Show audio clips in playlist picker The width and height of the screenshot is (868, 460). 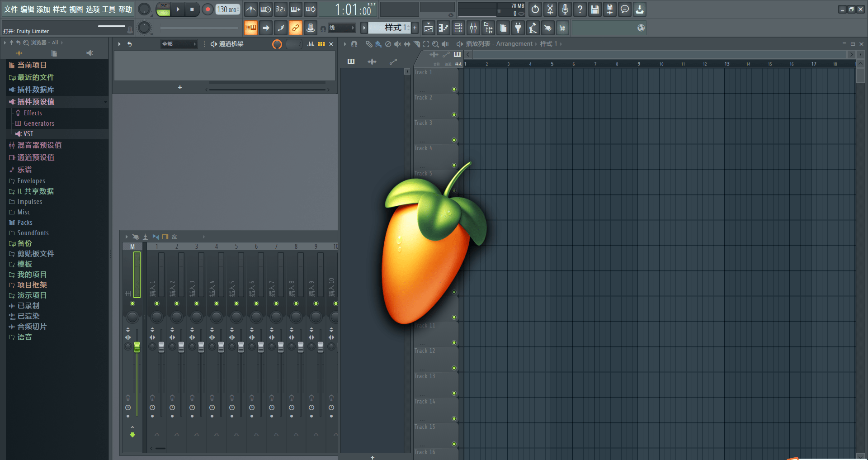click(372, 62)
